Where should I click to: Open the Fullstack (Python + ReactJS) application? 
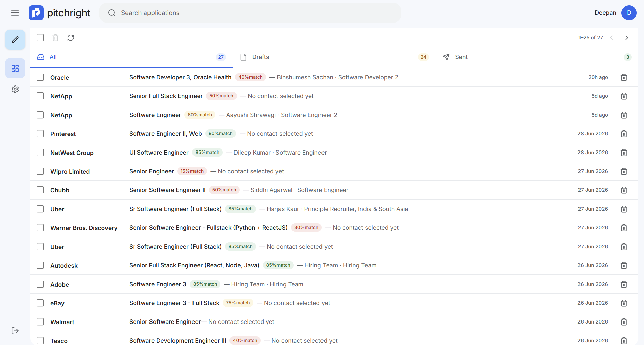tap(208, 228)
